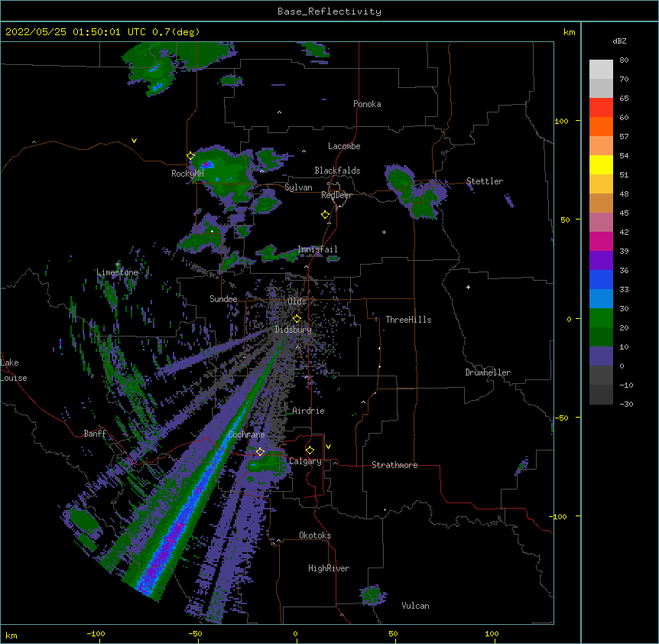Click the Banff label
The height and width of the screenshot is (644, 659).
(x=95, y=434)
